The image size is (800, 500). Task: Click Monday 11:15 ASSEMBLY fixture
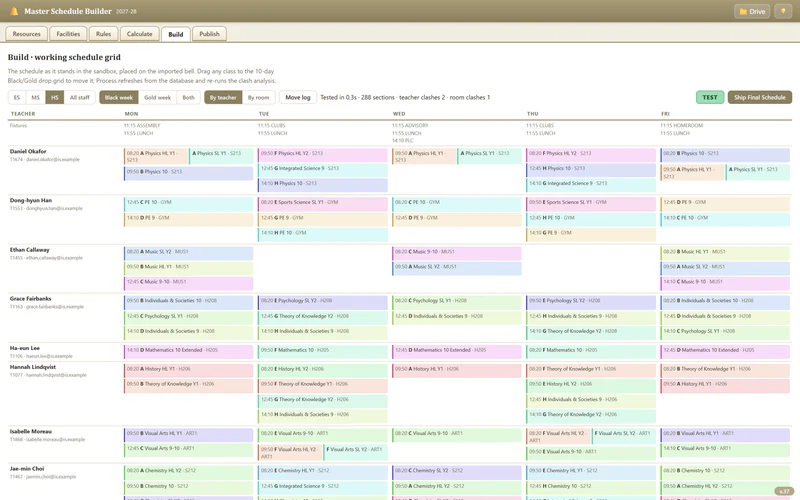coord(142,126)
